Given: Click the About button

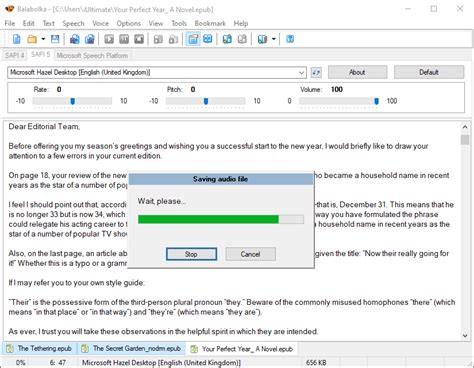Looking at the screenshot, I should coord(357,72).
